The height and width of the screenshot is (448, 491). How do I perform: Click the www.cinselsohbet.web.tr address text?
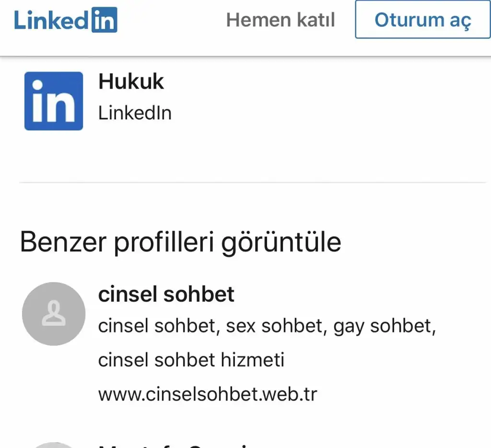click(x=208, y=394)
